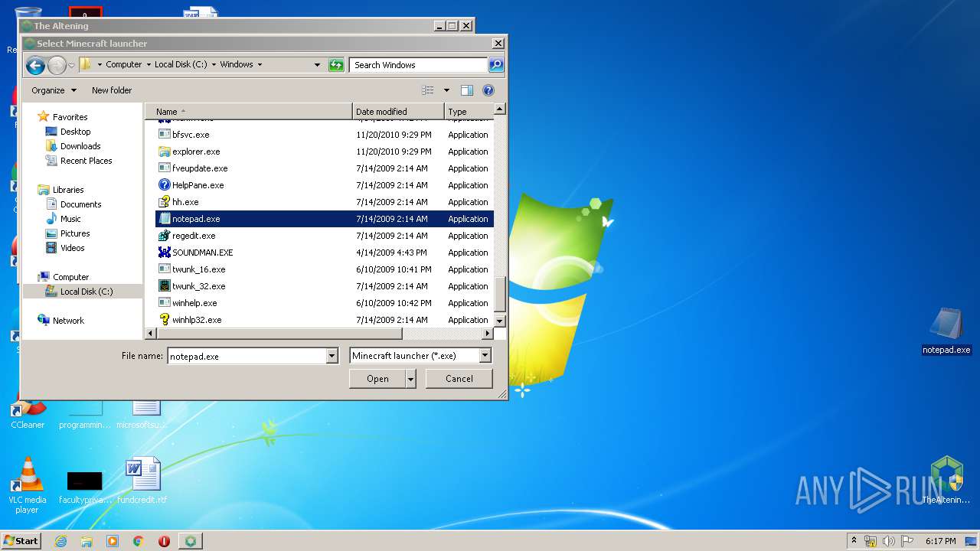
Task: Click the Back navigation arrow in file dialog
Action: 35,66
